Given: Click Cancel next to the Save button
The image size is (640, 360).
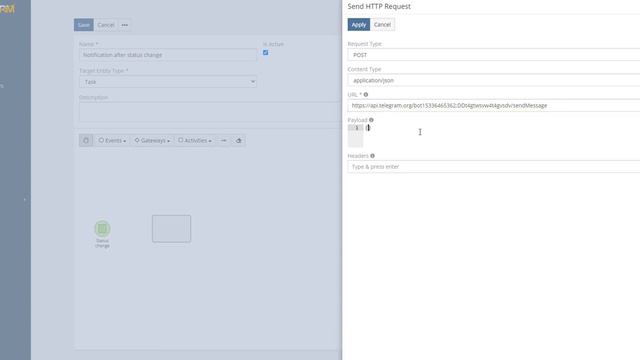Looking at the screenshot, I should (106, 25).
